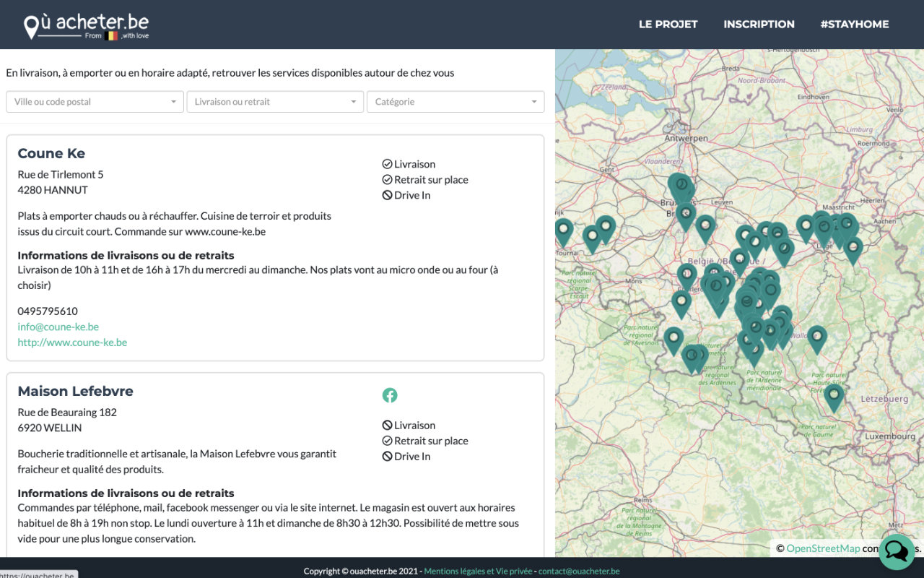Follow the link http://www.coune-ke.be

72,342
